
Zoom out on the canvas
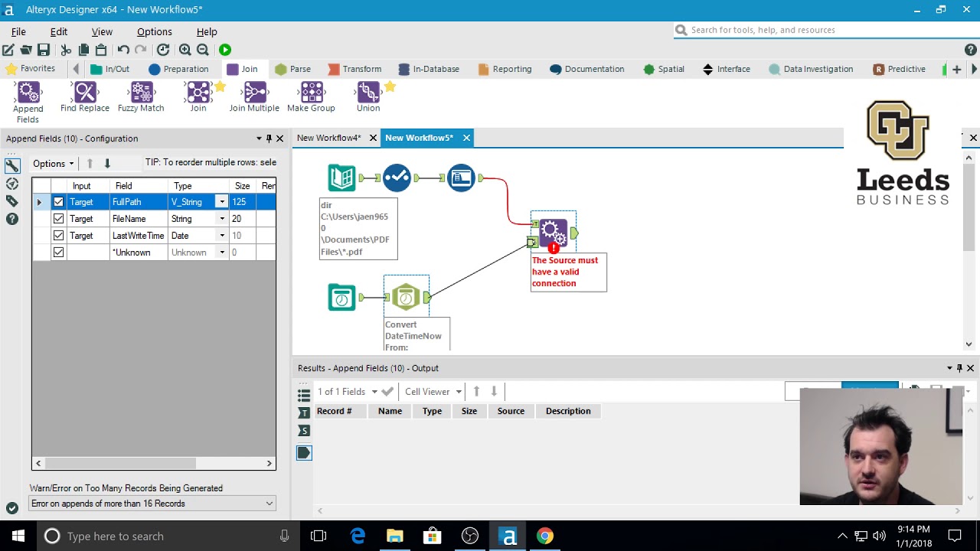[x=203, y=50]
